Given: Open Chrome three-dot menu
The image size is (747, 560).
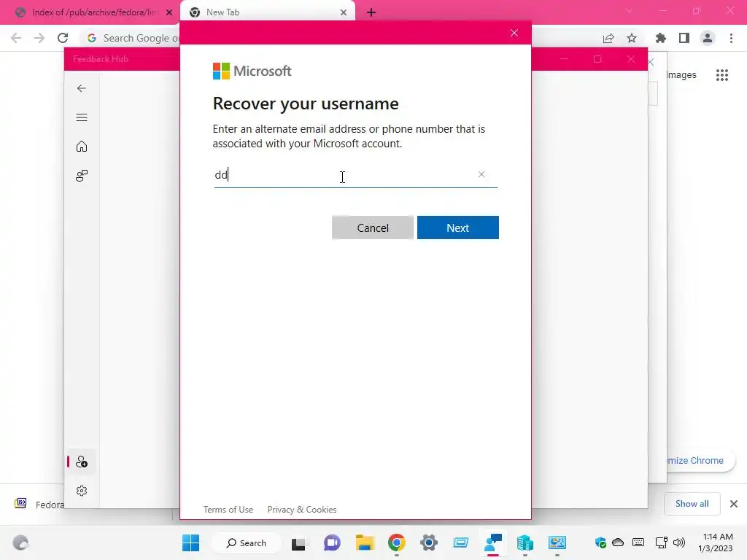Looking at the screenshot, I should pos(731,38).
